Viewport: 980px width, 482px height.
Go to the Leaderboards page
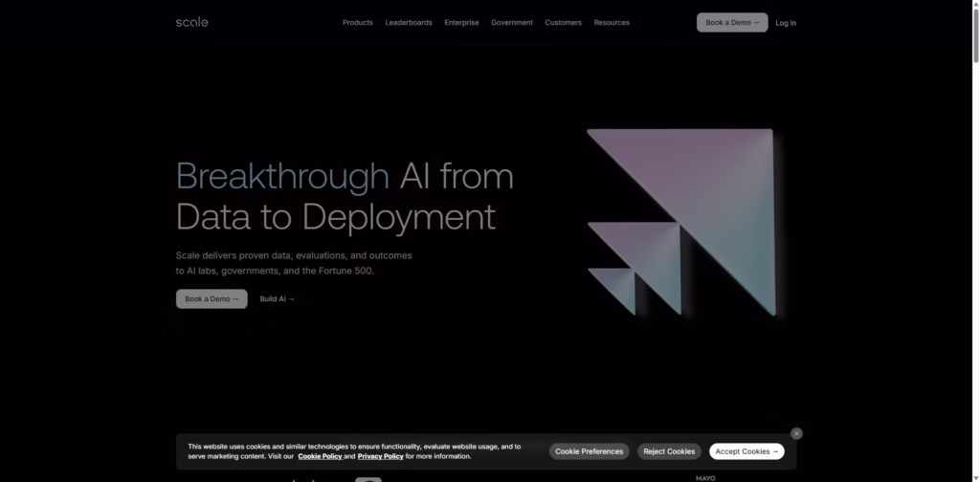409,22
